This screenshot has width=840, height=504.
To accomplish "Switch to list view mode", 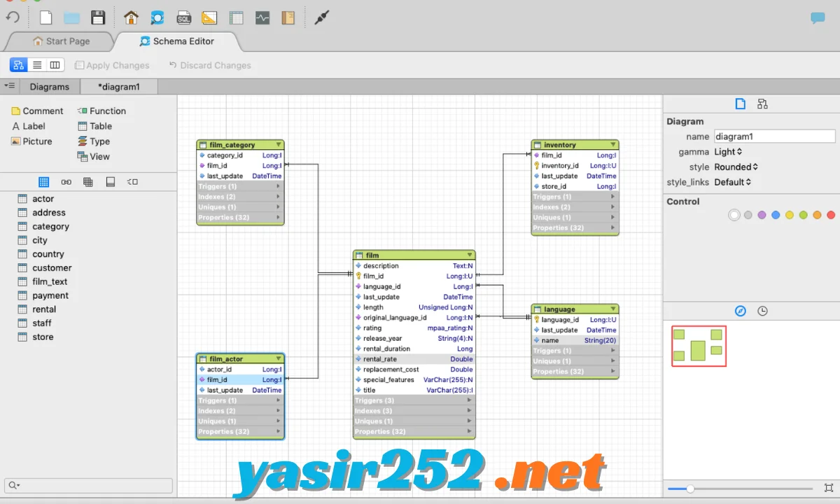I will coord(37,65).
